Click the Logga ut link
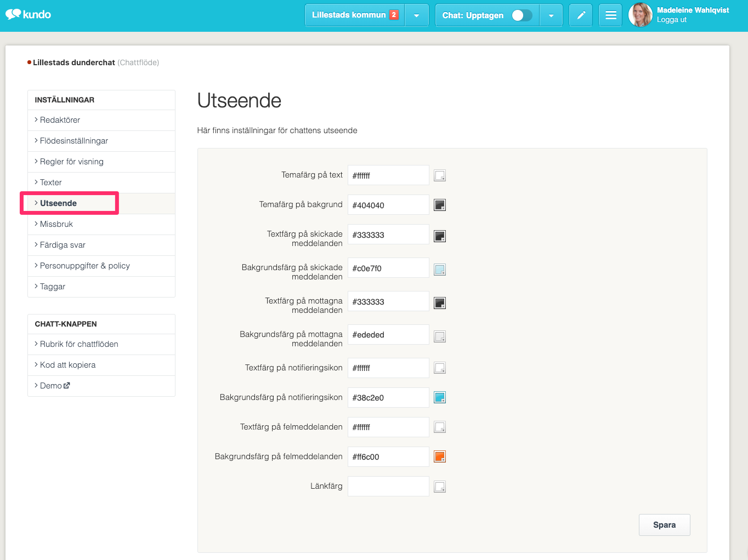This screenshot has width=748, height=560. pos(672,20)
